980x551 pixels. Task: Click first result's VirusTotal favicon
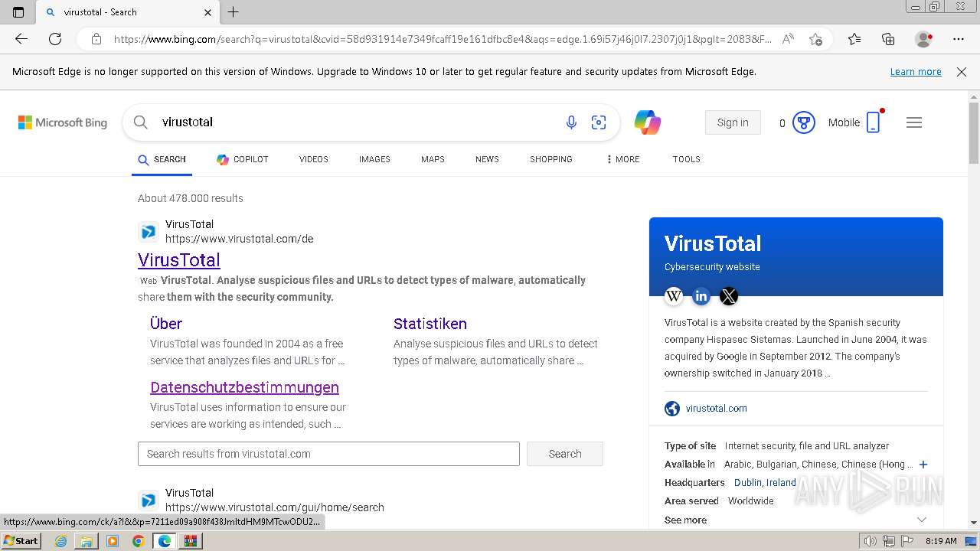coord(149,232)
